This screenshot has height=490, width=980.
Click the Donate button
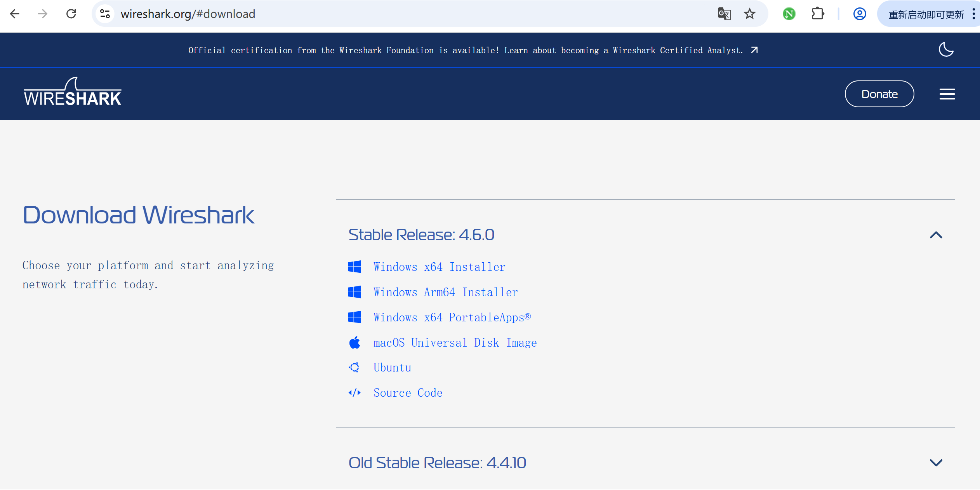(x=879, y=94)
